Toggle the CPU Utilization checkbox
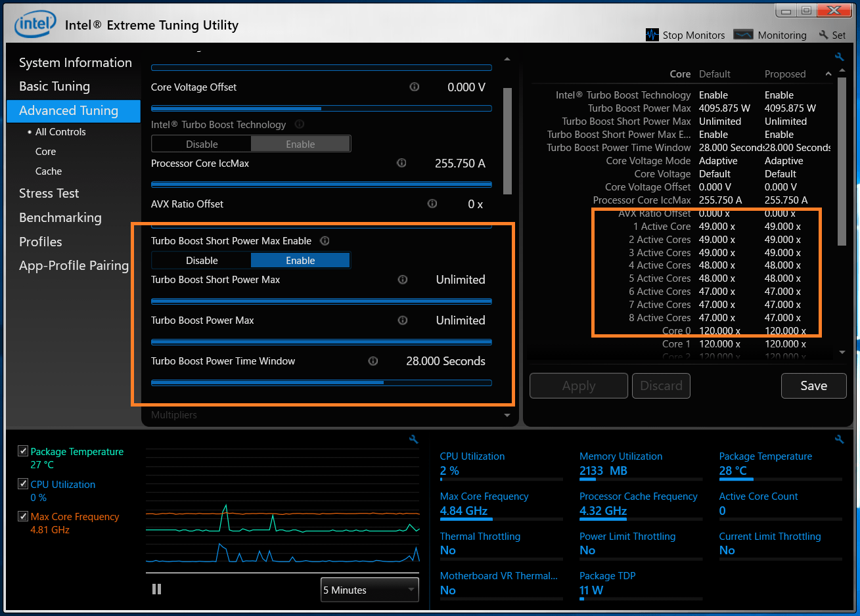 coord(23,484)
